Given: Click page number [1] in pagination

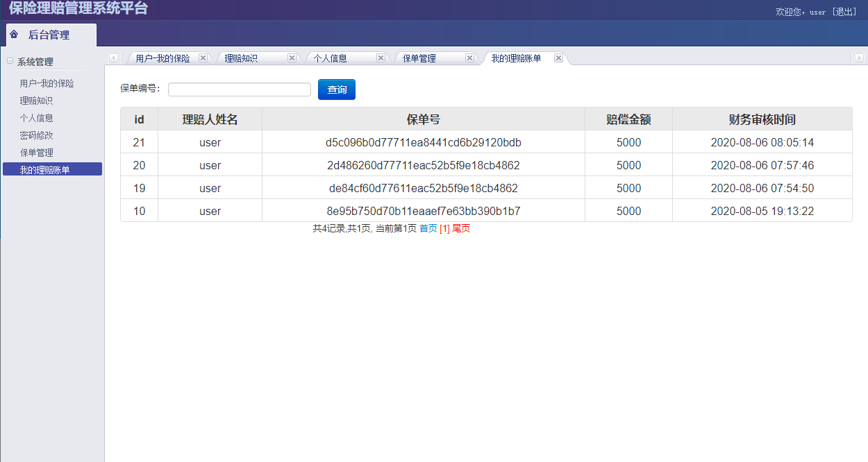Looking at the screenshot, I should point(444,228).
